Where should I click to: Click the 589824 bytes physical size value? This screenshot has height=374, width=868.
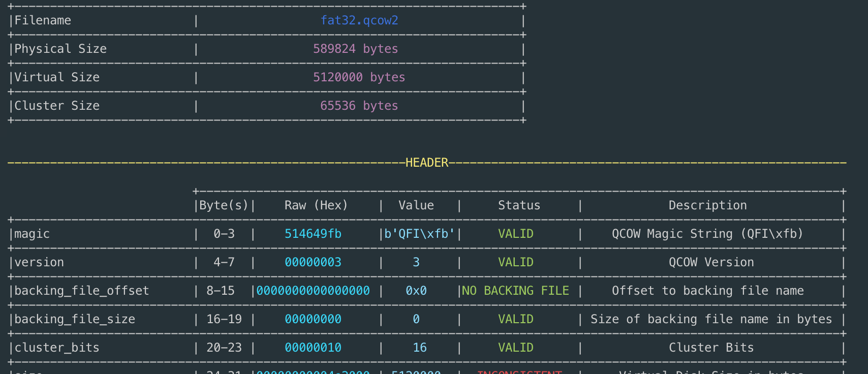click(x=355, y=49)
